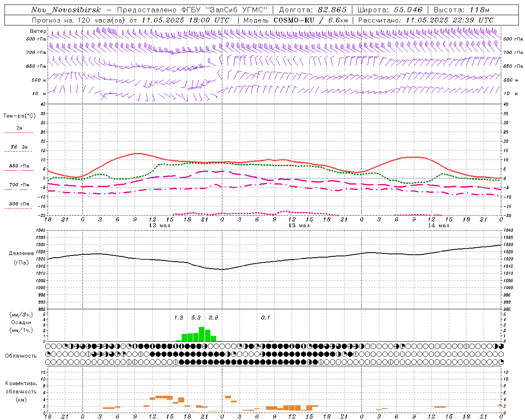
Task: Click the Высота: 118м header field
Action: click(x=461, y=10)
